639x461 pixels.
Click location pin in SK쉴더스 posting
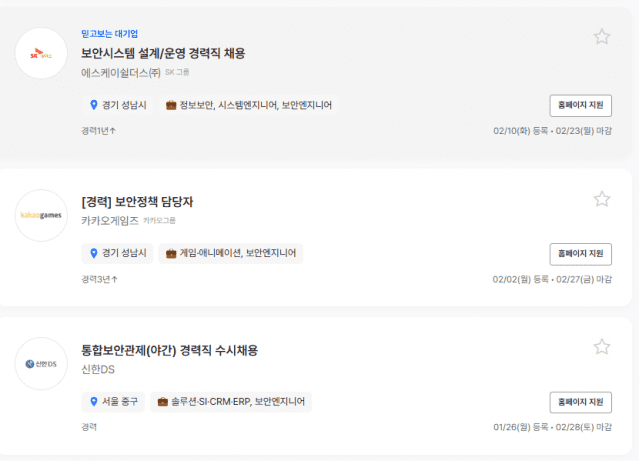(93, 105)
